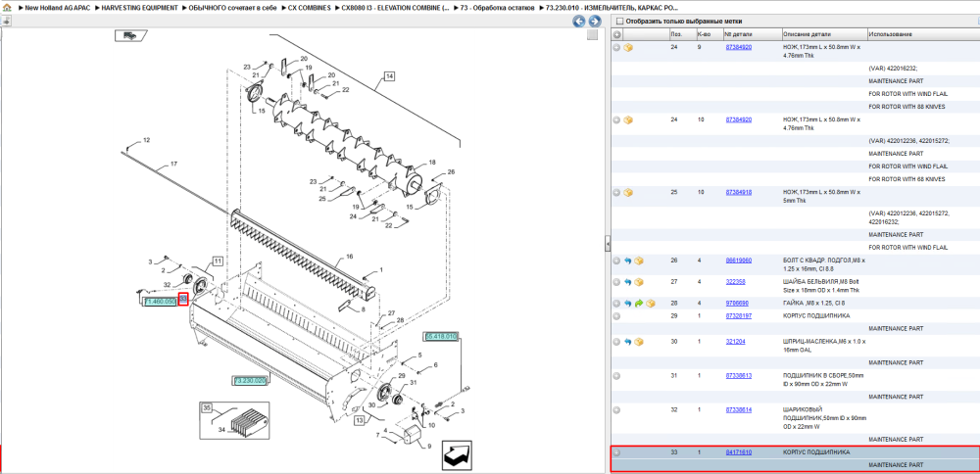This screenshot has height=474, width=980.
Task: Select callout 13 on the diagram
Action: pos(359,421)
